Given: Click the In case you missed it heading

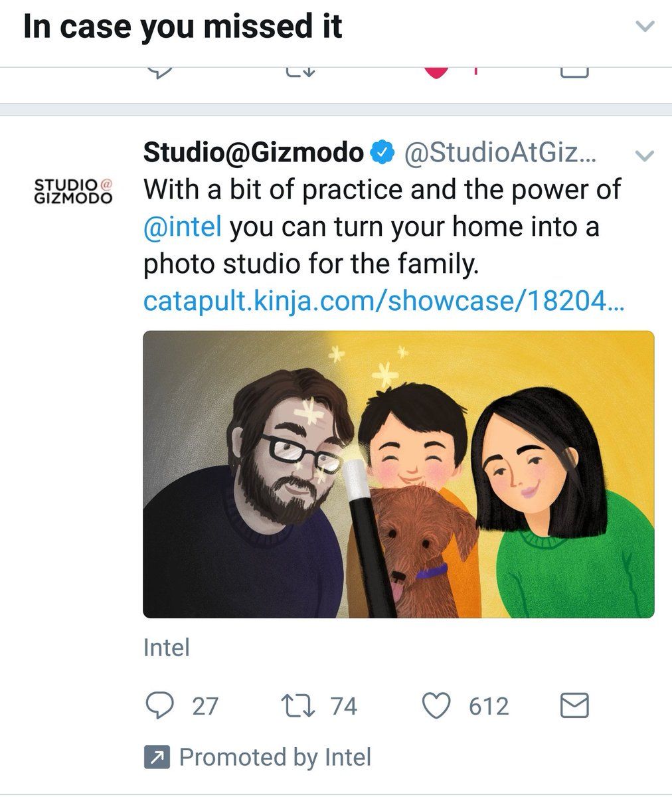Looking at the screenshot, I should tap(183, 27).
